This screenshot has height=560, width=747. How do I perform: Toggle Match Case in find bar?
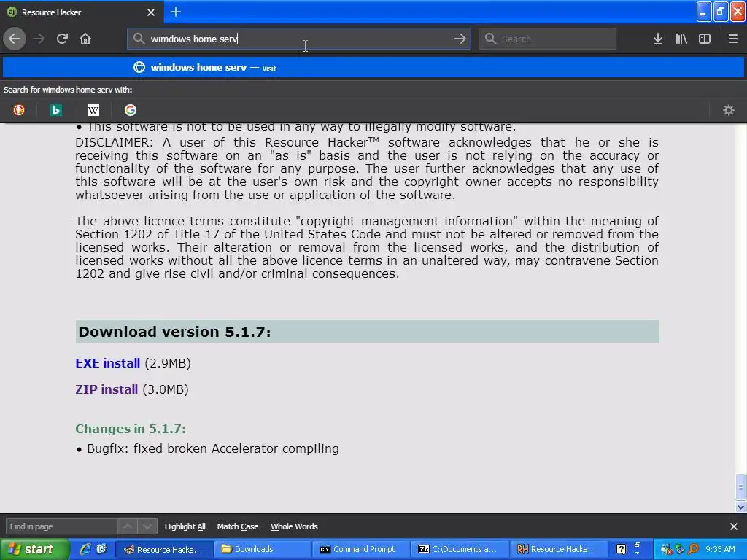pyautogui.click(x=238, y=526)
